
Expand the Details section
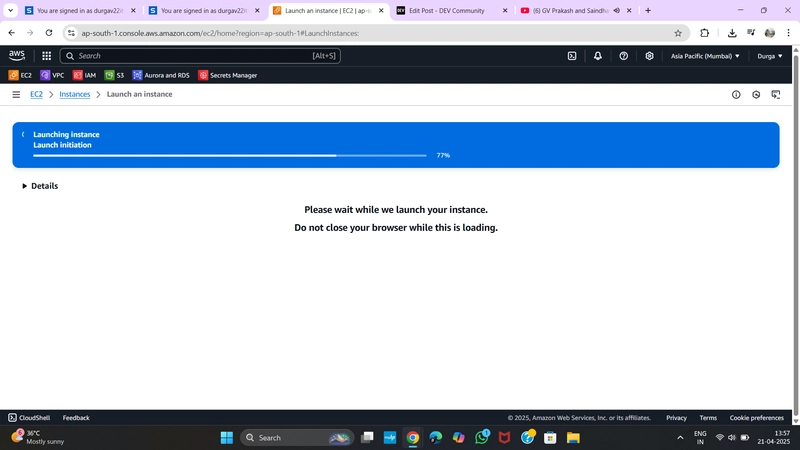pyautogui.click(x=40, y=186)
